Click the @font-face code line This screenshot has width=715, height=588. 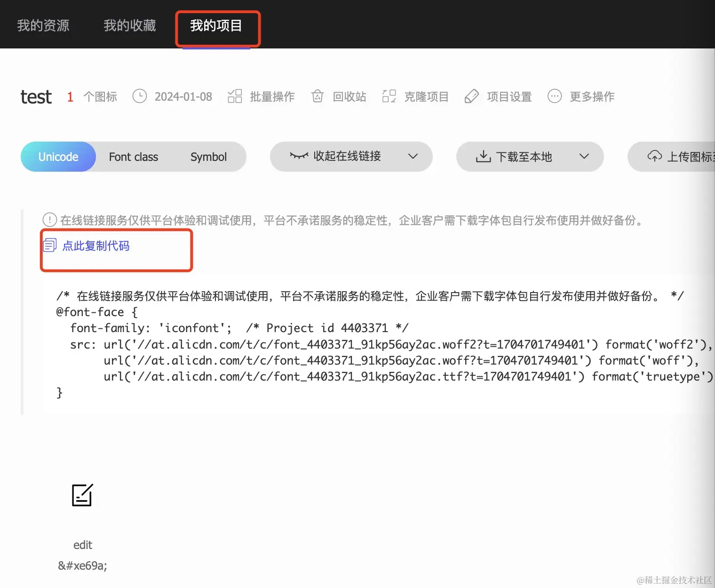coord(97,312)
